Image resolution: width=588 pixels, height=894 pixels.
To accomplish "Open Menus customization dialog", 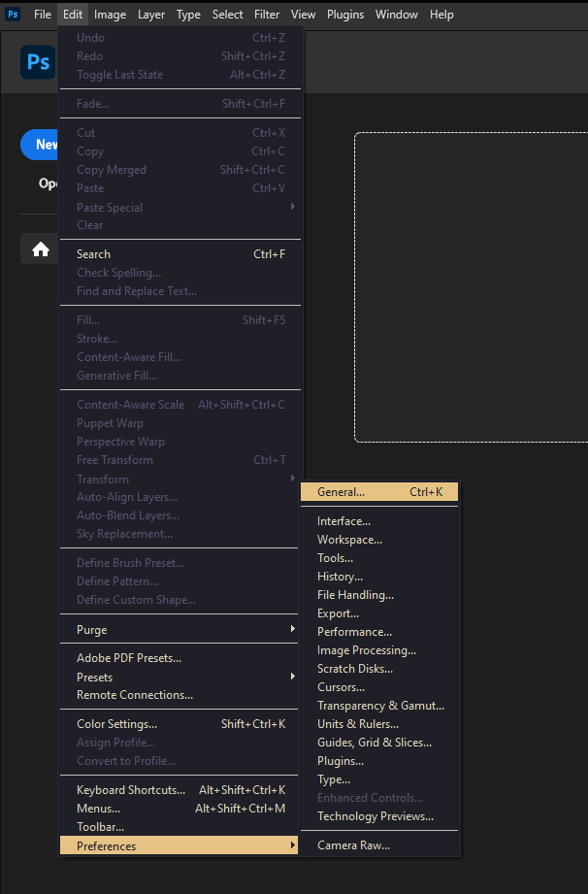I will (180, 809).
